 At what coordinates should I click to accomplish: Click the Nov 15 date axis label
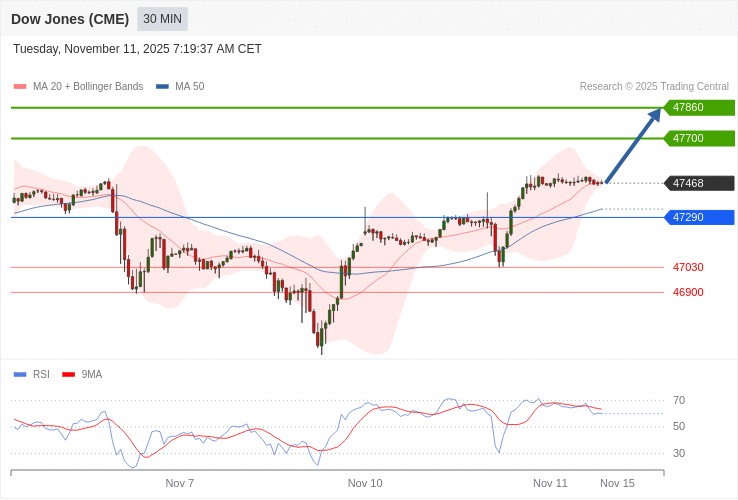617,483
